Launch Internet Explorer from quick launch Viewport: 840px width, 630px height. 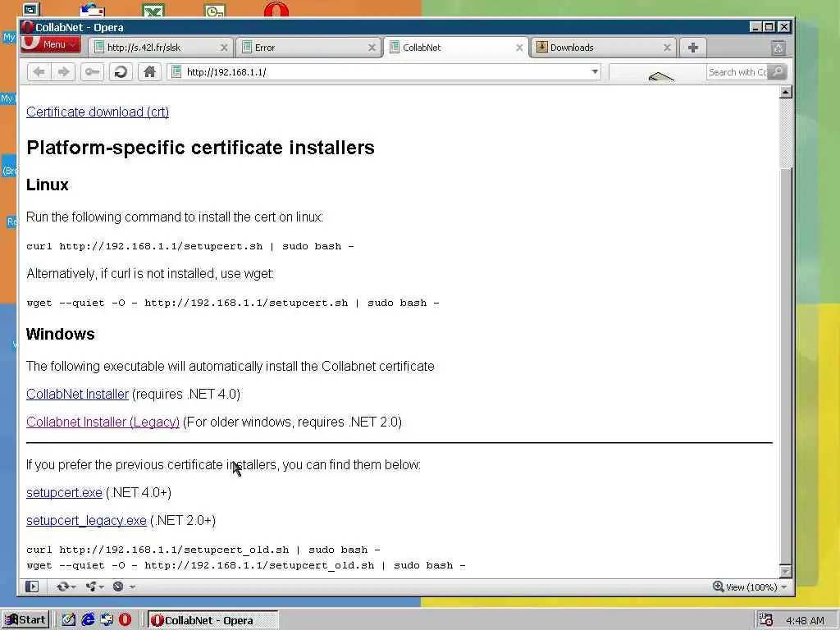tap(87, 620)
